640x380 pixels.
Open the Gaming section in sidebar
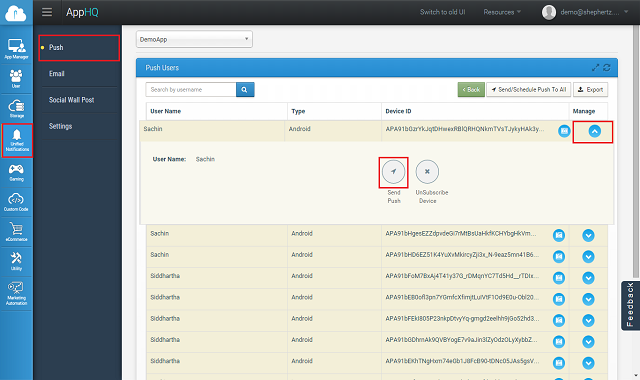pyautogui.click(x=16, y=173)
